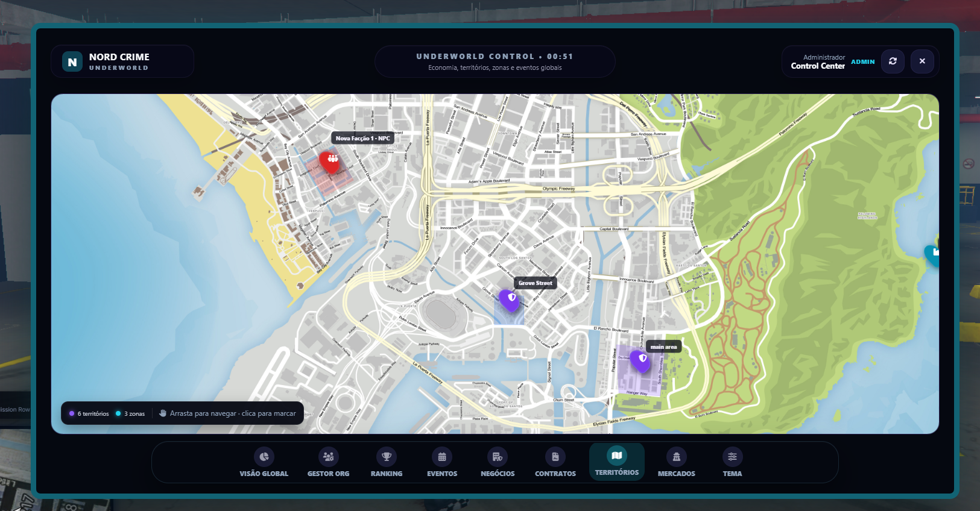
Task: Open the Visão Global tab
Action: pyautogui.click(x=264, y=463)
